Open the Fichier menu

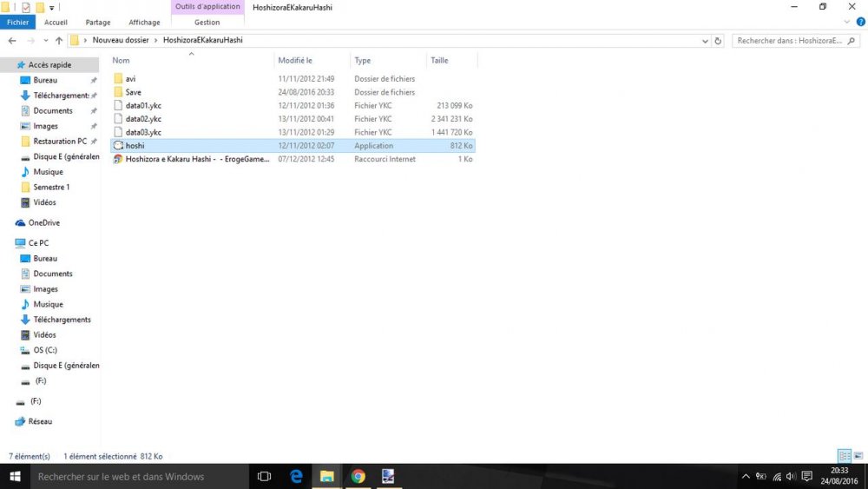click(x=18, y=23)
